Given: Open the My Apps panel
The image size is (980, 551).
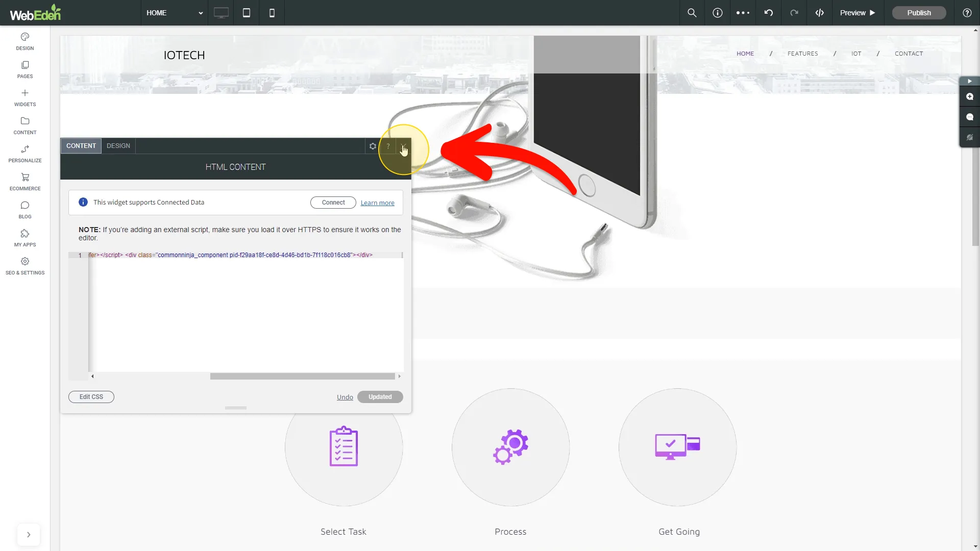Looking at the screenshot, I should point(24,238).
